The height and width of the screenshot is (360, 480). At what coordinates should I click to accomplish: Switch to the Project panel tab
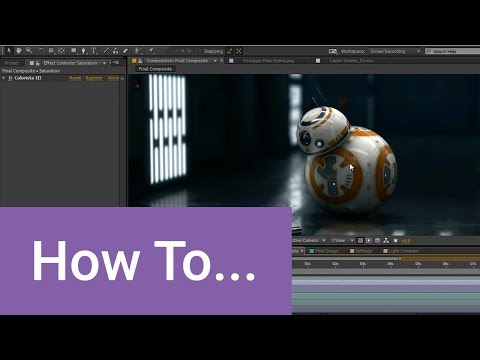click(11, 63)
